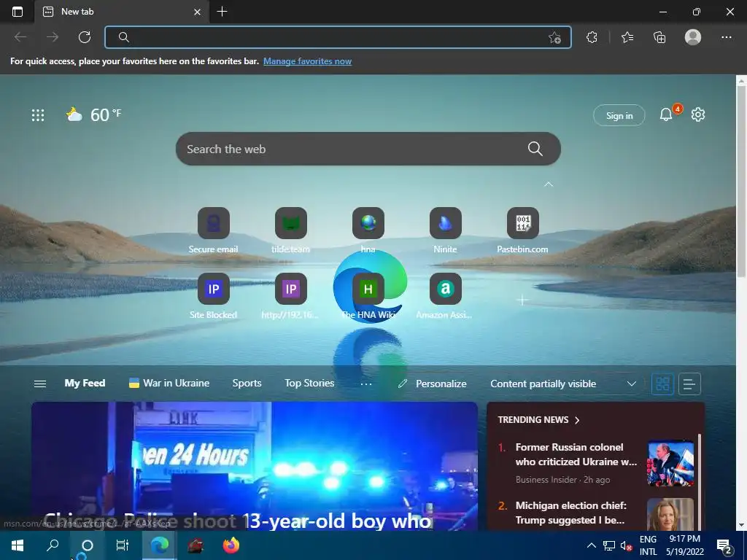Open the Pastebin.com quick link

click(522, 230)
